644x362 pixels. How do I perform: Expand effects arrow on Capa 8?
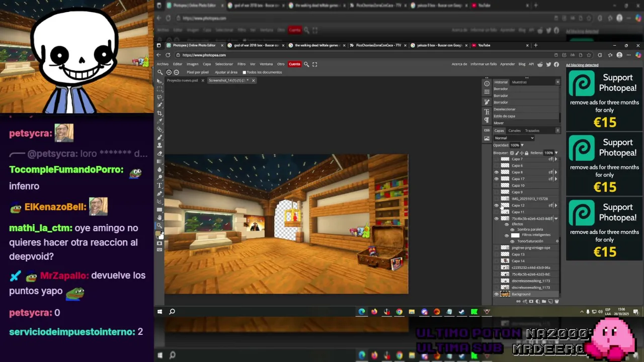coord(556,172)
